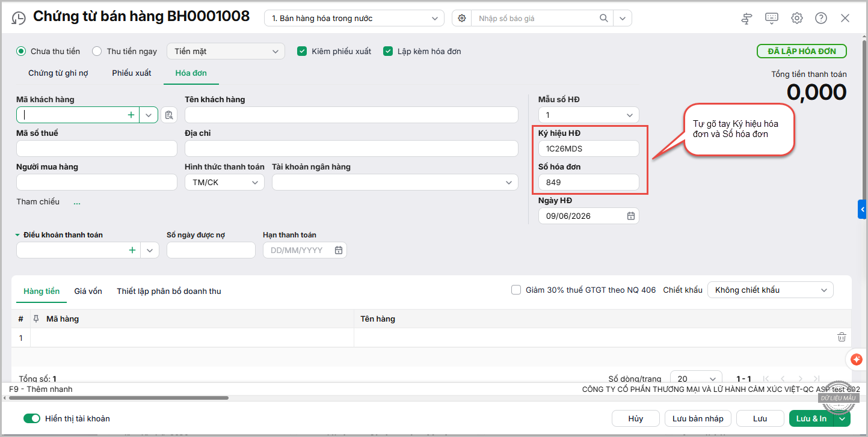Expand dropdown arrow next to quote search
The height and width of the screenshot is (437, 868).
(623, 18)
